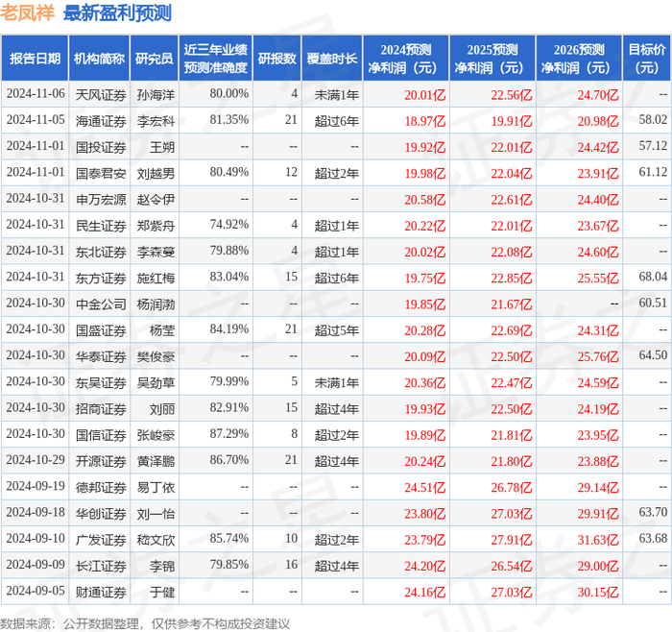672x632 pixels.
Task: Click researcher name 刘一怡
Action: [x=156, y=513]
